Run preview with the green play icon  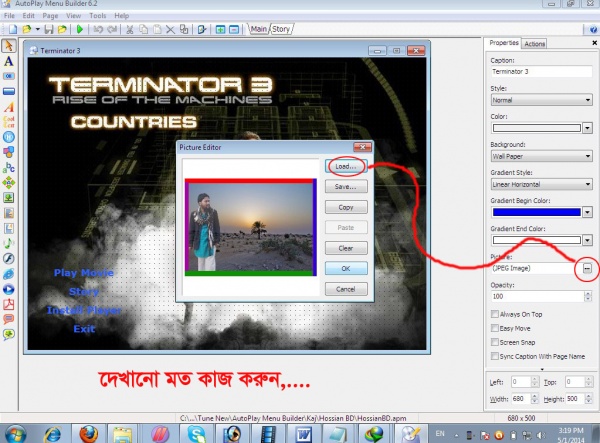coord(80,29)
